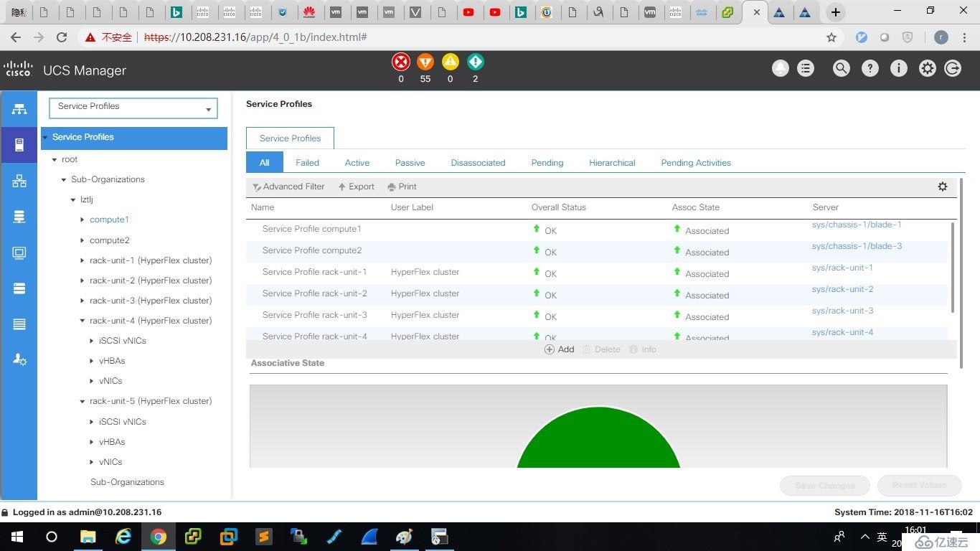Screen dimensions: 980x551
Task: Open the search magnifier icon
Action: pos(841,68)
